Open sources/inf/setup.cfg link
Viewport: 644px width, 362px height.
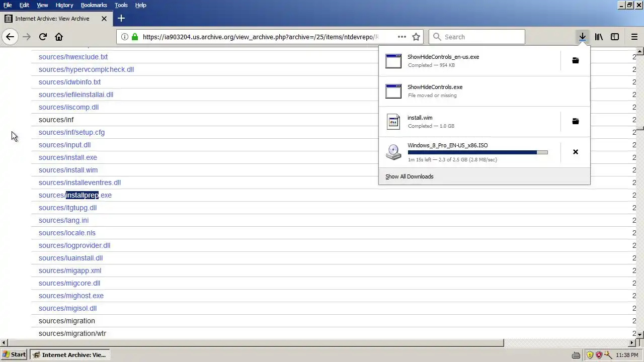click(x=71, y=132)
